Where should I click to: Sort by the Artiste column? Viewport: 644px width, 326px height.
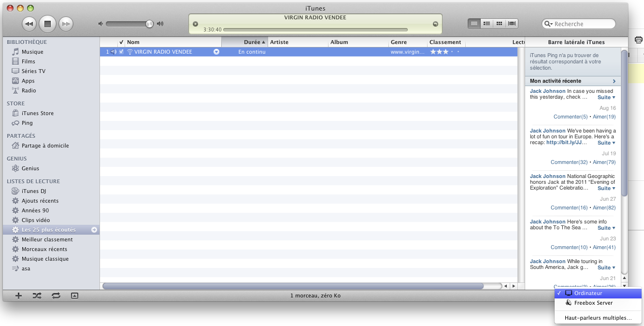[298, 42]
